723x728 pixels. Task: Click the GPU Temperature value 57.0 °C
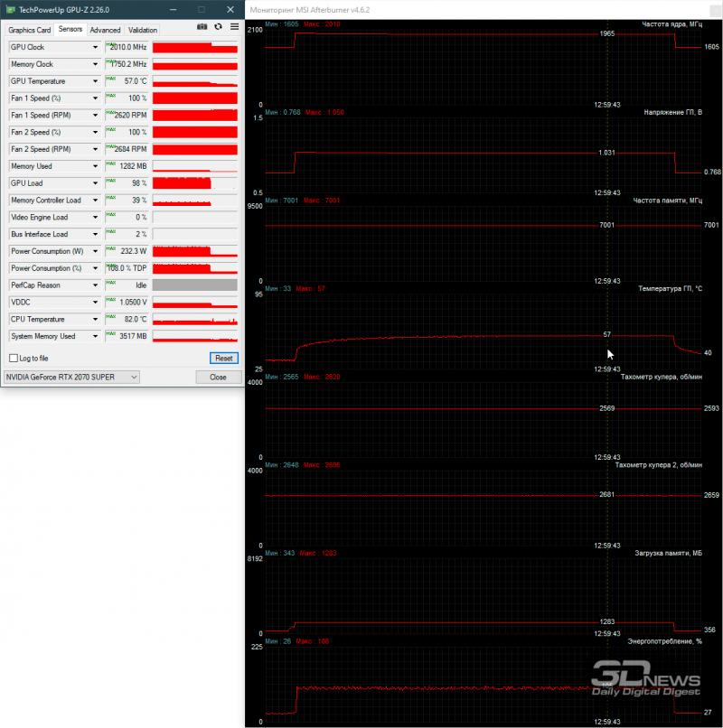coord(127,81)
